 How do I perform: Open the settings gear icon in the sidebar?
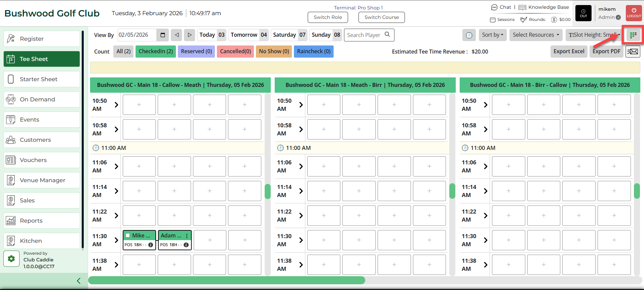tap(11, 259)
